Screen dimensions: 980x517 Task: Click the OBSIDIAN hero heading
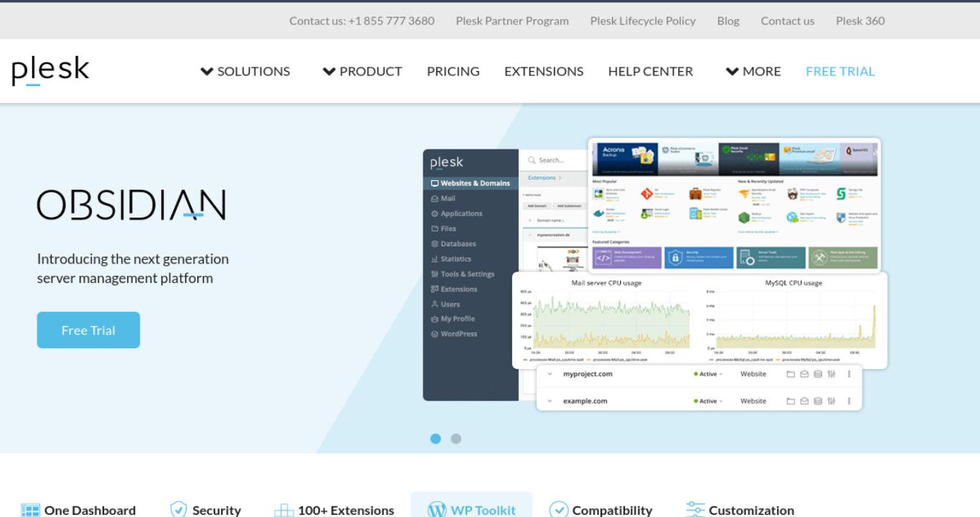click(x=131, y=205)
